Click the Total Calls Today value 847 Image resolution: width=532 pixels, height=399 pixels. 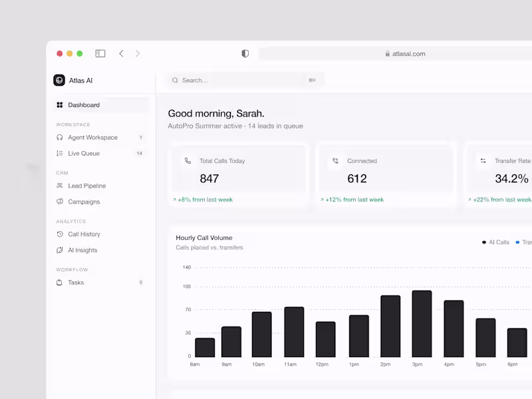click(209, 178)
